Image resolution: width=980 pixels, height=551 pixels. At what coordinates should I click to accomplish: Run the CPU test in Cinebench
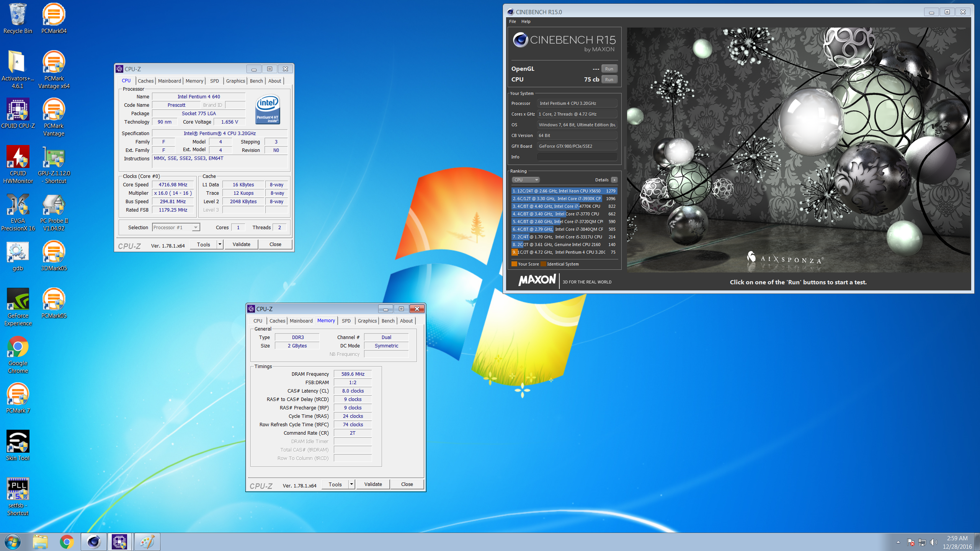click(x=609, y=80)
